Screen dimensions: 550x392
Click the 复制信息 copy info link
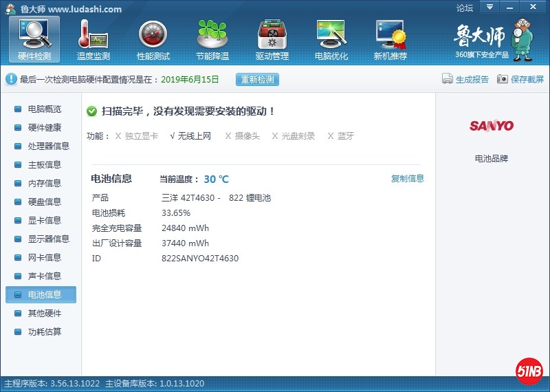pyautogui.click(x=407, y=179)
